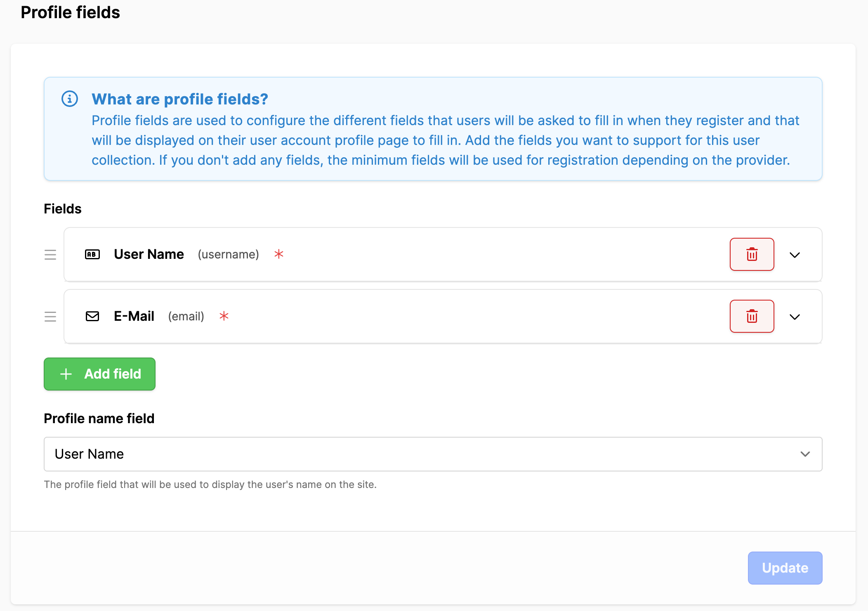Click the required asterisk on E-Mail

[224, 316]
